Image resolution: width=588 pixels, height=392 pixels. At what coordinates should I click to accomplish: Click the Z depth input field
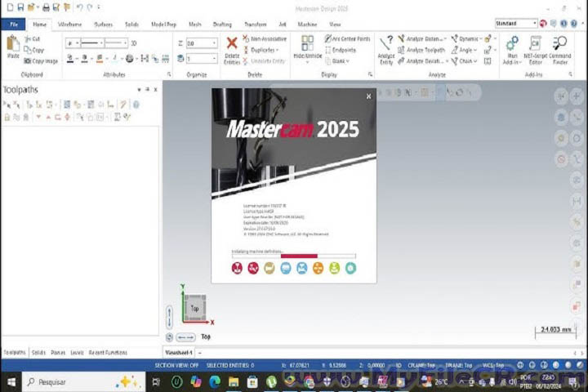pyautogui.click(x=202, y=43)
